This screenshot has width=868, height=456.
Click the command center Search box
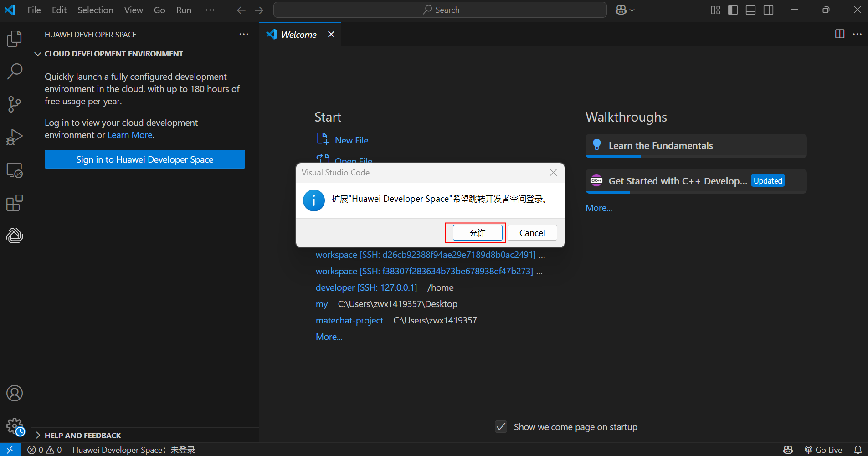[440, 10]
